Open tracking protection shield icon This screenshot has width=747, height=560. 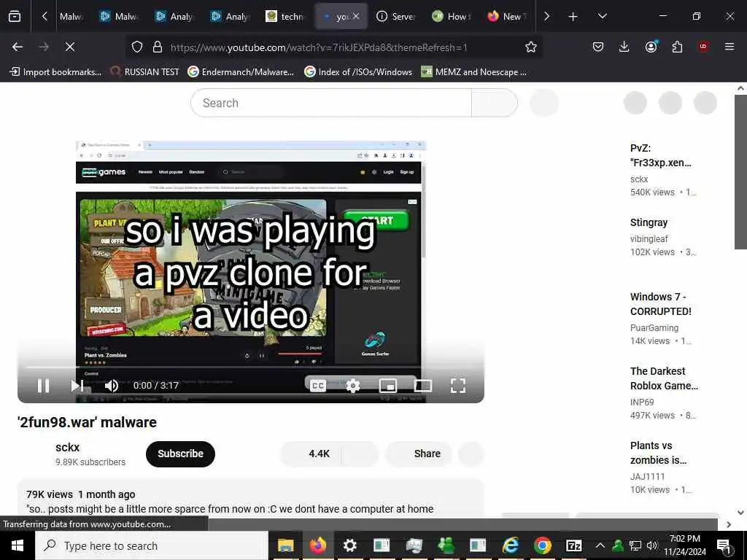click(x=137, y=47)
